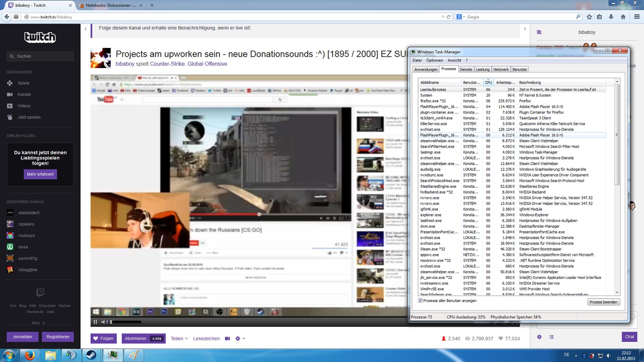Open starladder5 related channel
The height and width of the screenshot is (362, 644).
coord(29,213)
